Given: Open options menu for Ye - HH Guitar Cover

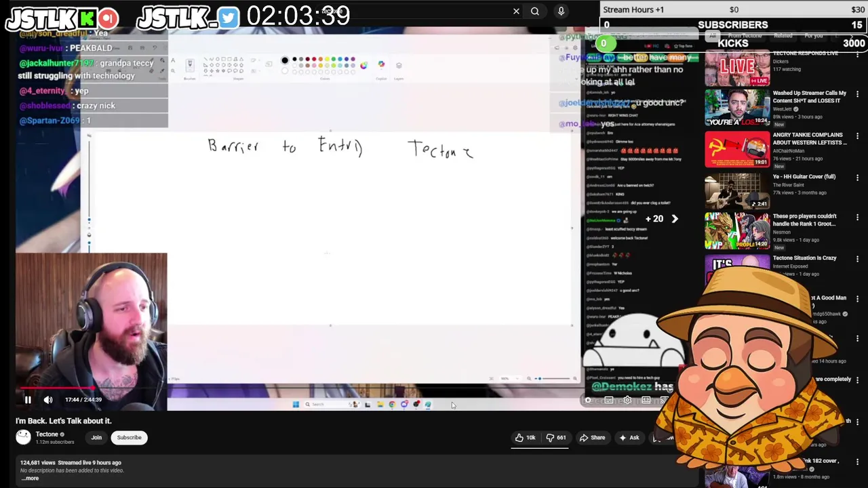Looking at the screenshot, I should (857, 178).
